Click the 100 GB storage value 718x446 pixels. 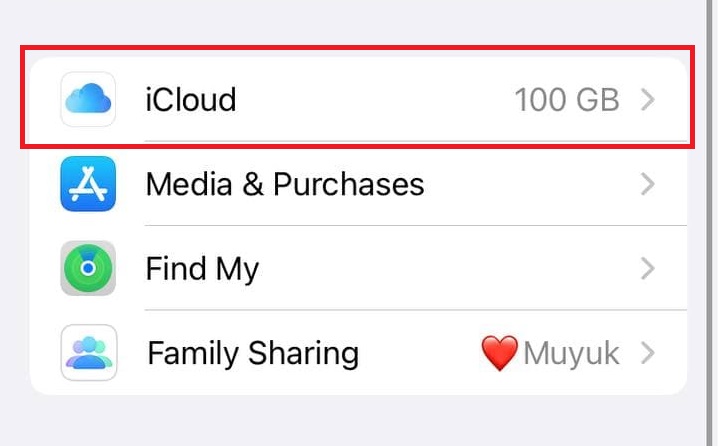click(x=567, y=99)
